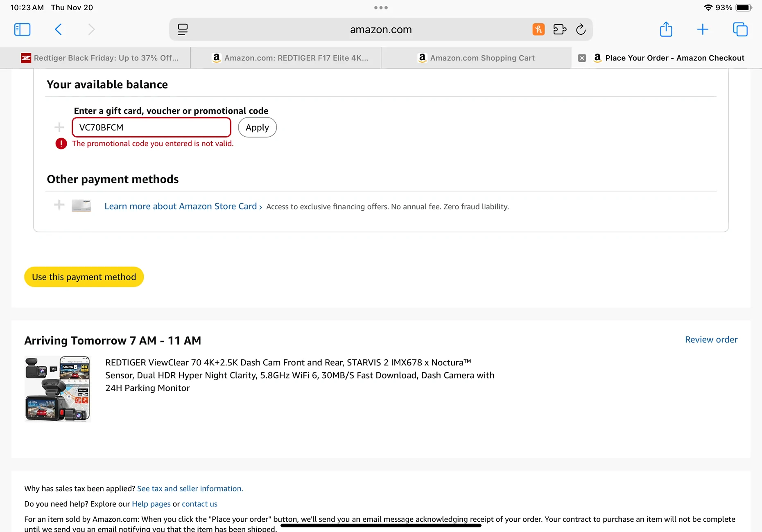The height and width of the screenshot is (532, 762).
Task: Open the contact us link
Action: coord(199,504)
